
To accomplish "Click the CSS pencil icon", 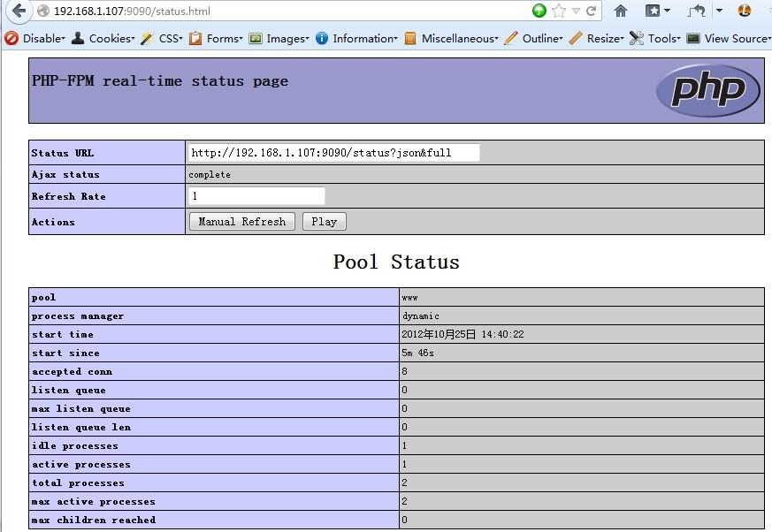I will 146,38.
